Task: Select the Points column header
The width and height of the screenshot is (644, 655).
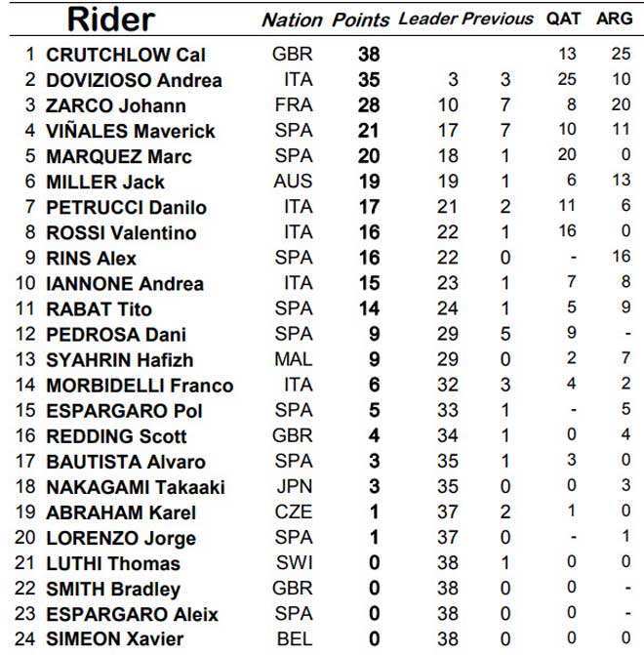Action: click(x=361, y=20)
